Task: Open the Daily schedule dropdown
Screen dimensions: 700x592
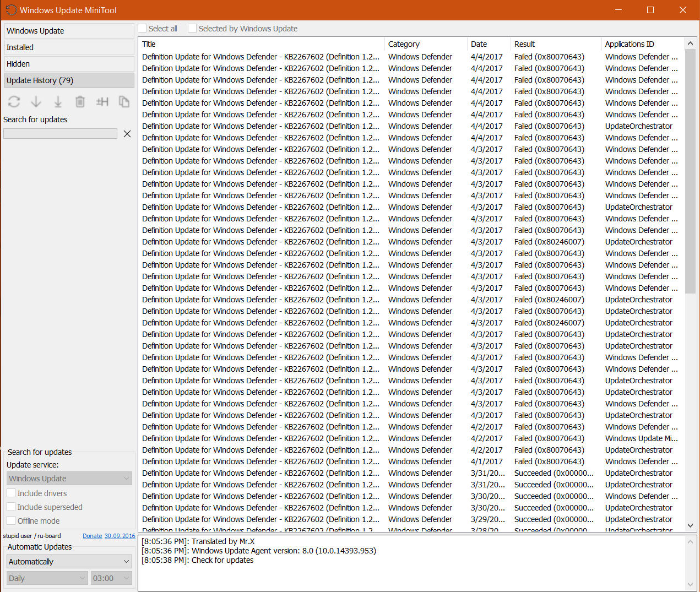Action: [x=47, y=578]
